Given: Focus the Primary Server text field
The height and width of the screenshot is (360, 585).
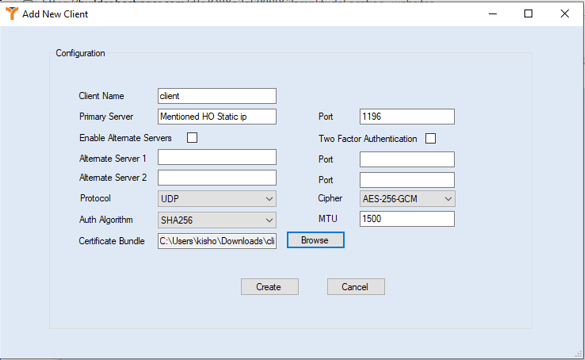Looking at the screenshot, I should click(217, 117).
